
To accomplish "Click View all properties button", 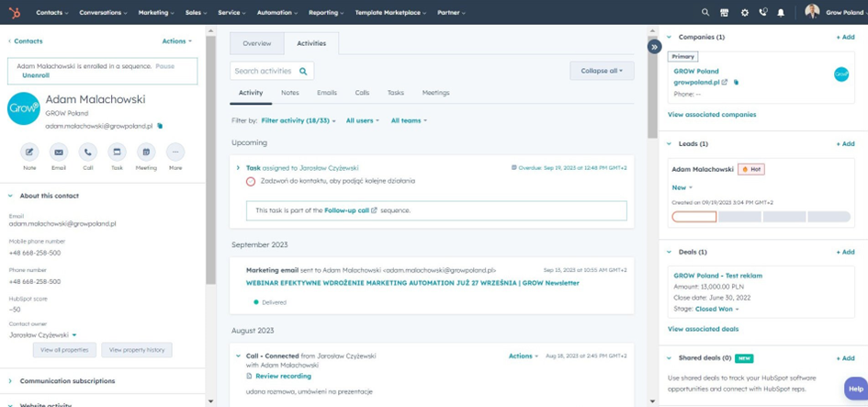I will [x=64, y=350].
